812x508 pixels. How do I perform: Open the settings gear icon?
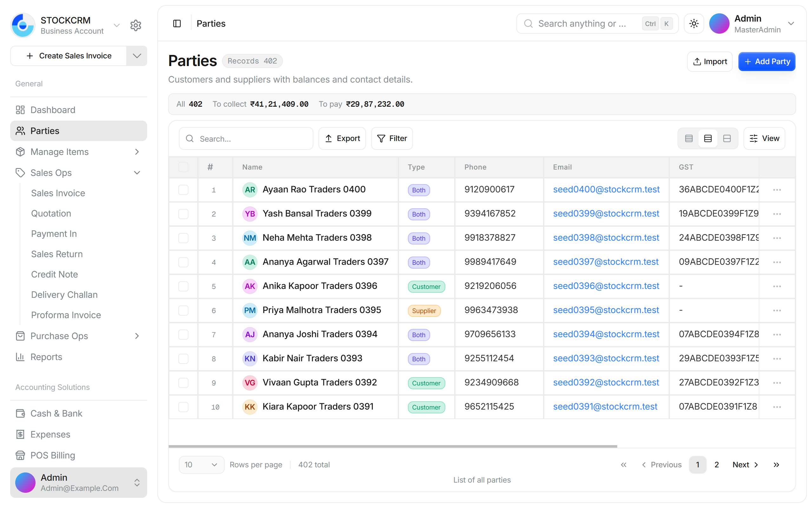135,25
